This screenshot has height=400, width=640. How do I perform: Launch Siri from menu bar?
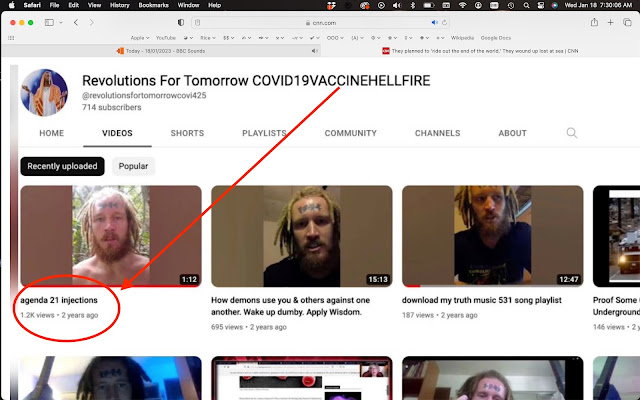tap(554, 5)
